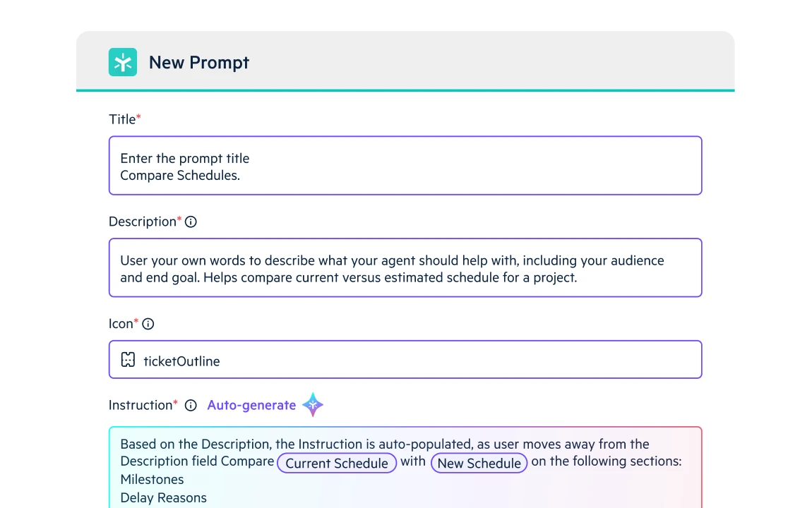
Task: Click into the Instruction text area
Action: tap(405, 468)
